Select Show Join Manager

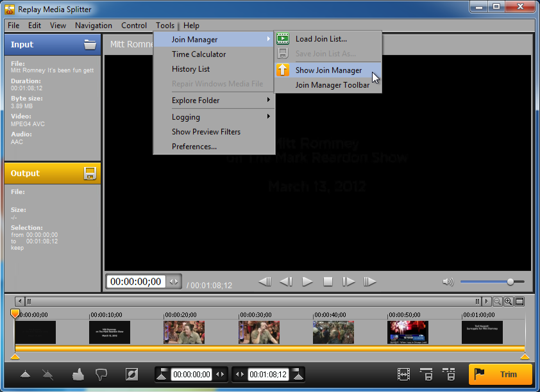[x=328, y=70]
